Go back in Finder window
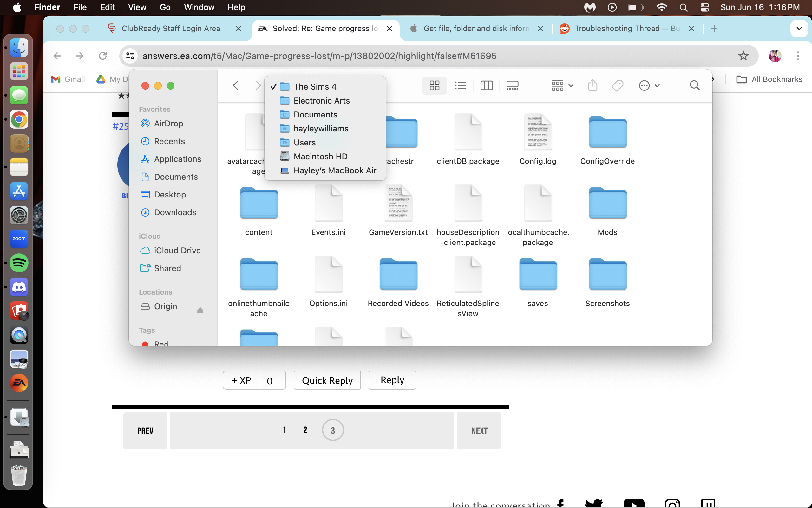This screenshot has height=508, width=812. tap(236, 85)
